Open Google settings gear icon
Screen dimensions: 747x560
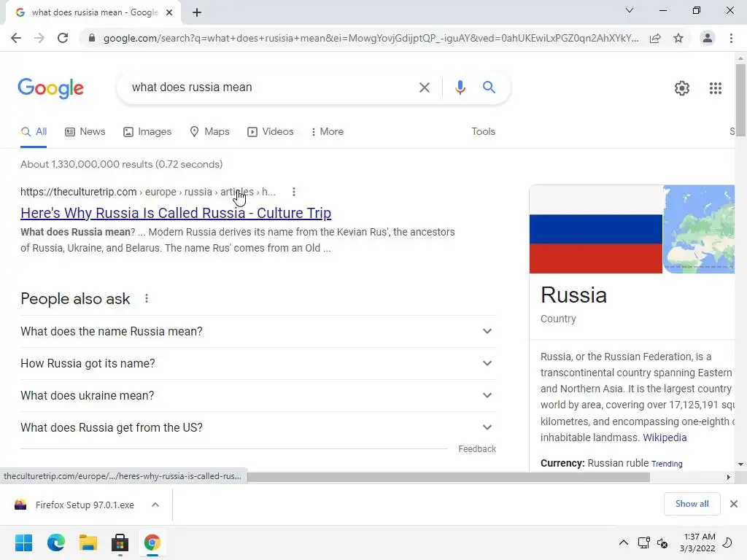pyautogui.click(x=682, y=88)
